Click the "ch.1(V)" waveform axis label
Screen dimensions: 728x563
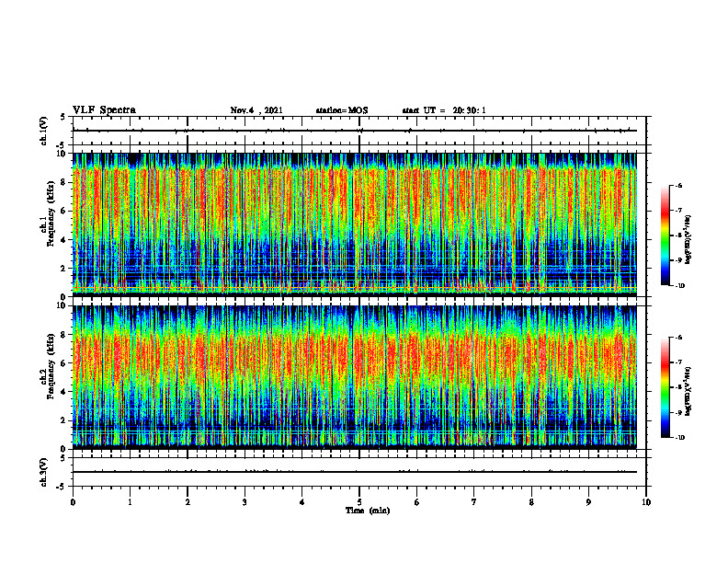coord(44,131)
